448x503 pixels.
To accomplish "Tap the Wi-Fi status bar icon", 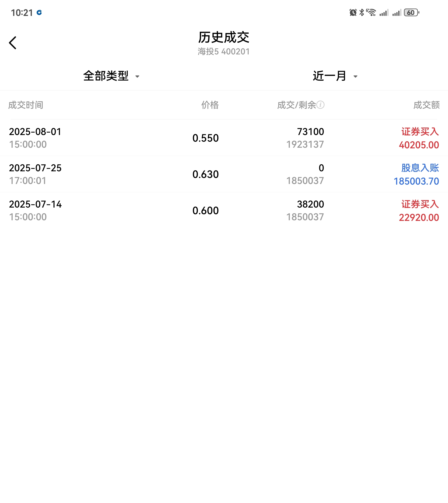I will pyautogui.click(x=371, y=12).
